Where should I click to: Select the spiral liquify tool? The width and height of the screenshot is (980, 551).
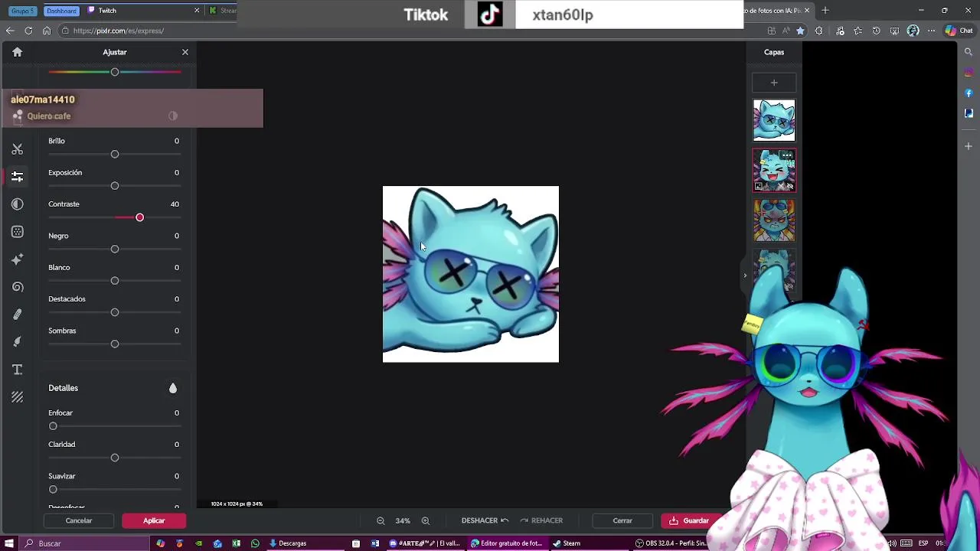[x=17, y=287]
